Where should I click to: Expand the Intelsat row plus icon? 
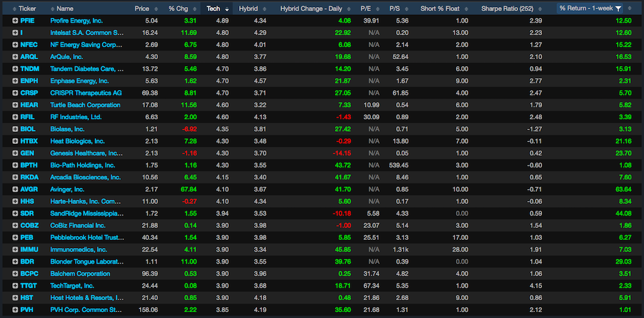tap(15, 32)
